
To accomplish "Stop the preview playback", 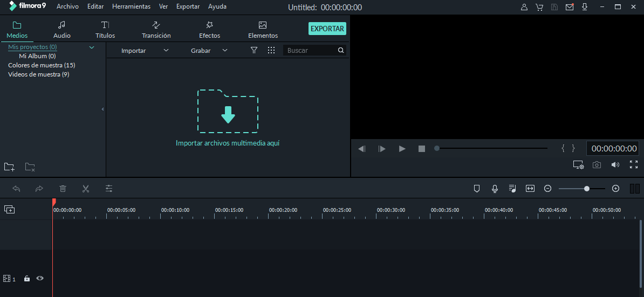I will coord(422,149).
